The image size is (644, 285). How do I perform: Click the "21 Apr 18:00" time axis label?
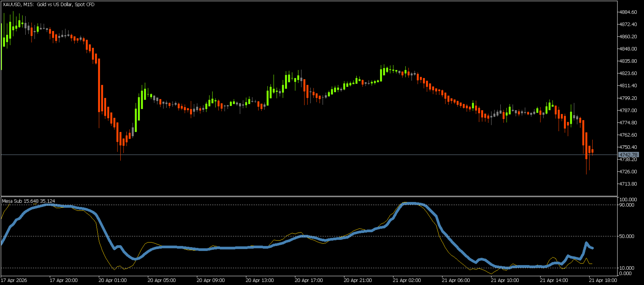click(603, 280)
